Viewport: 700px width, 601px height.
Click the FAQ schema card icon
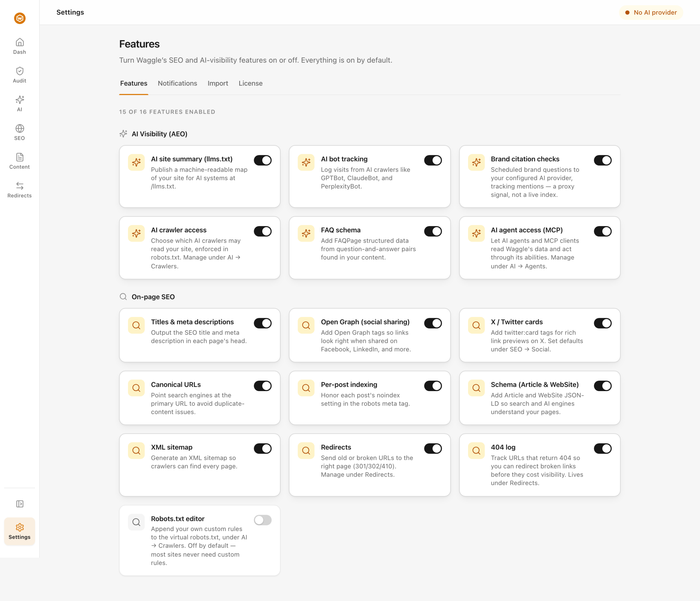coord(306,233)
